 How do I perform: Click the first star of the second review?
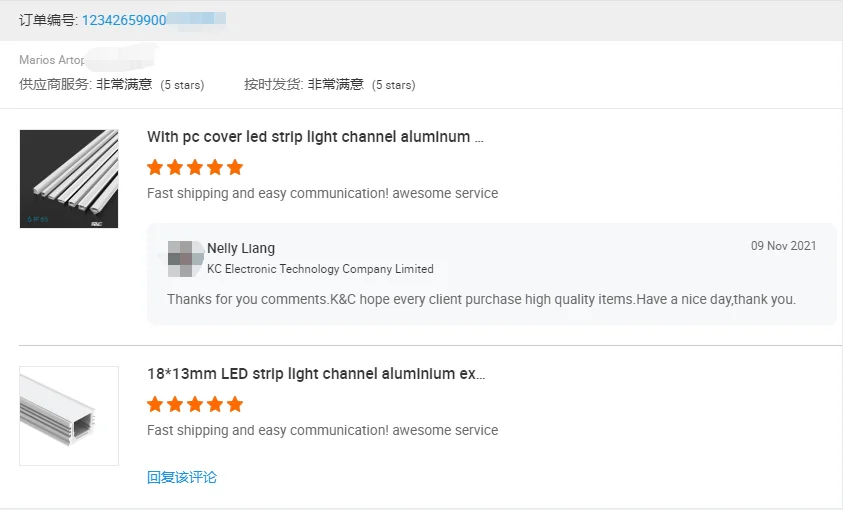point(155,404)
